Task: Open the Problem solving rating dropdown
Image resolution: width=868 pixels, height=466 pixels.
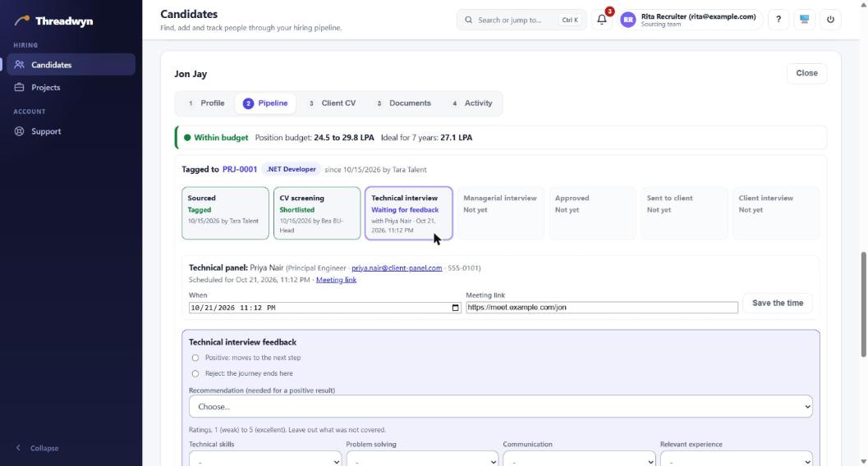Action: pos(422,459)
